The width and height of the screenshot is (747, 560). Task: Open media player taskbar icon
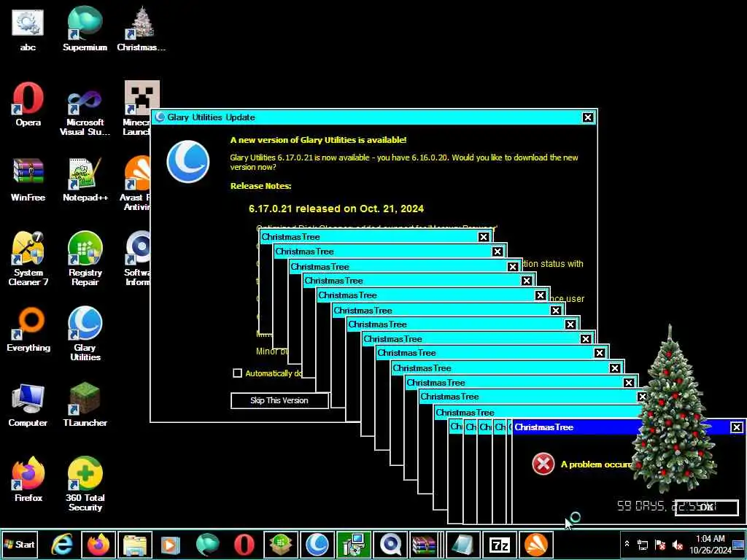pyautogui.click(x=171, y=544)
